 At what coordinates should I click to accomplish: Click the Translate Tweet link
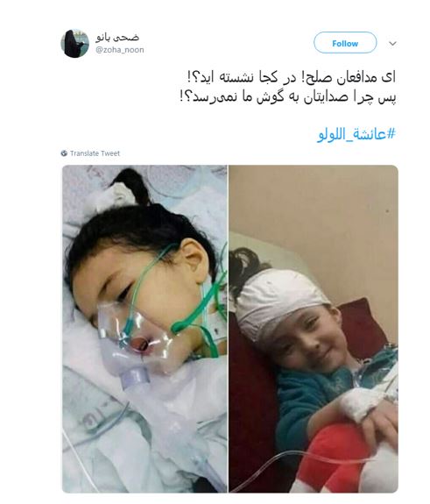click(x=95, y=153)
